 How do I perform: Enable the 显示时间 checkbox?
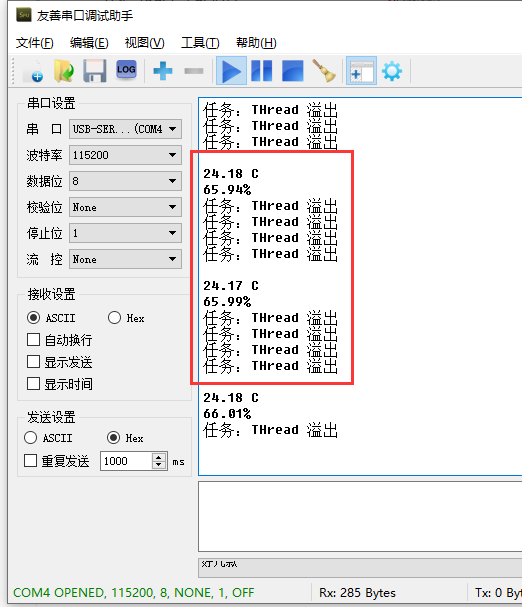(x=60, y=384)
